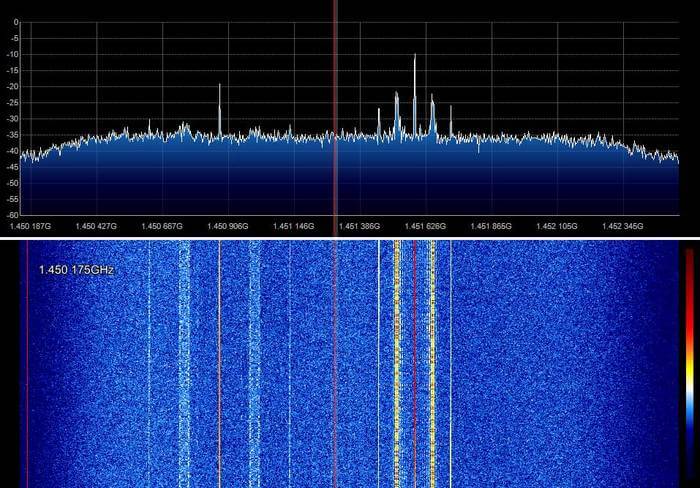
Task: Click the 1.450 427G frequency axis label
Action: [96, 226]
